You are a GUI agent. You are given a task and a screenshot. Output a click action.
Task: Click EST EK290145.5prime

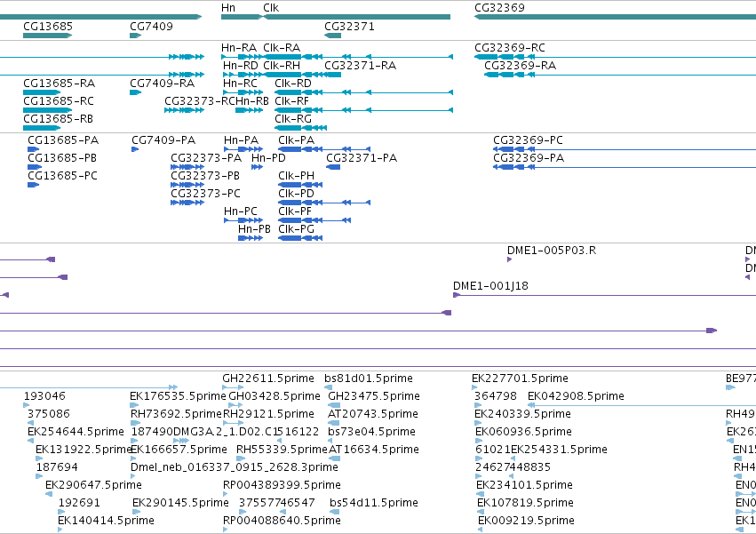pyautogui.click(x=180, y=504)
